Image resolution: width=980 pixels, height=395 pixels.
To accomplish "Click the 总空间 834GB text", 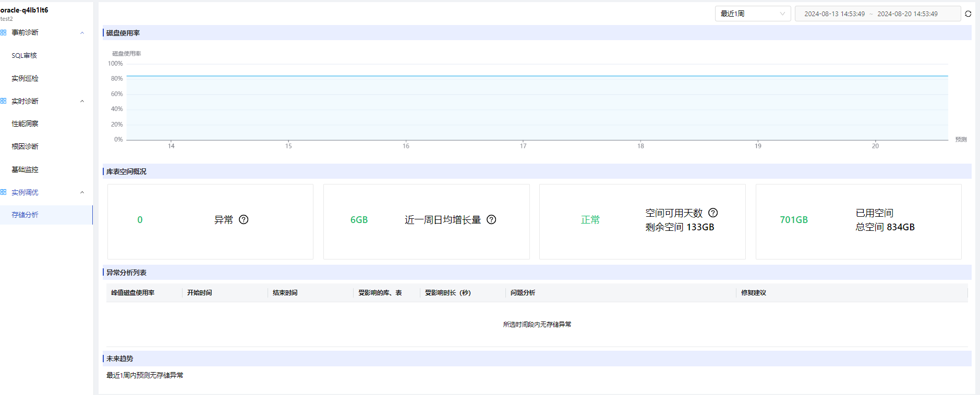I will pos(885,227).
